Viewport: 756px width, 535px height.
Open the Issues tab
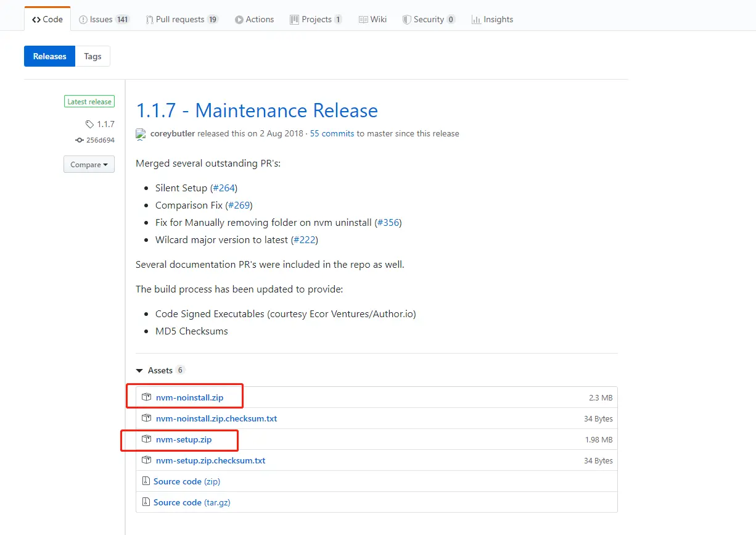[x=104, y=19]
